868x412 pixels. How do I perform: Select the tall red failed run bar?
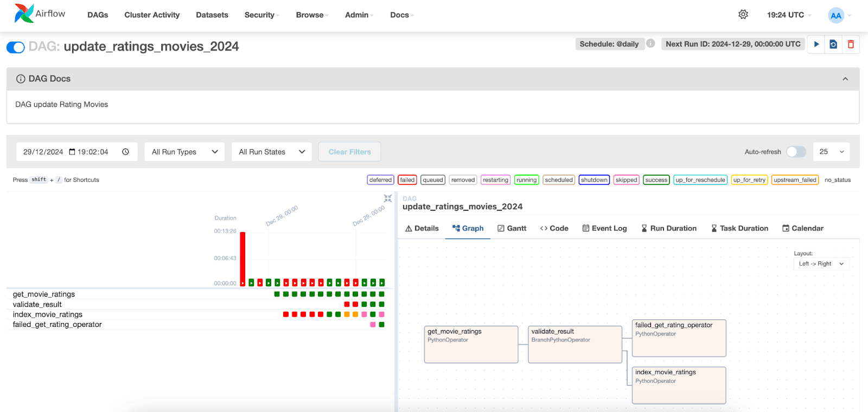pyautogui.click(x=242, y=257)
